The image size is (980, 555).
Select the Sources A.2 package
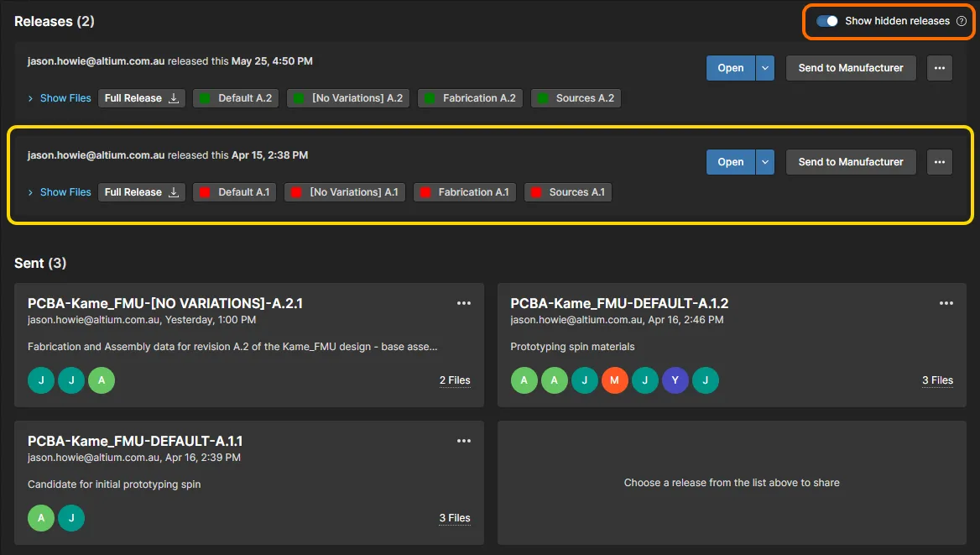click(576, 98)
